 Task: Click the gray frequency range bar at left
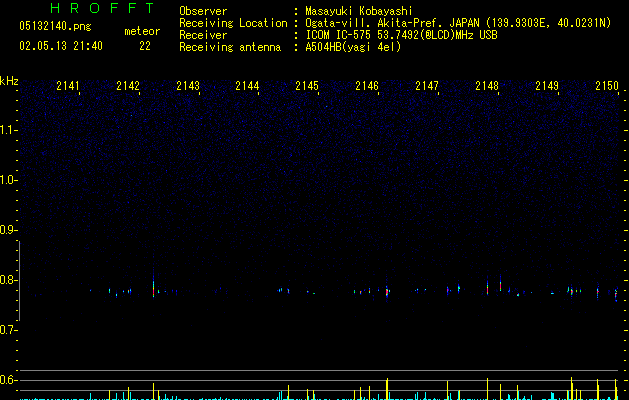point(19,281)
